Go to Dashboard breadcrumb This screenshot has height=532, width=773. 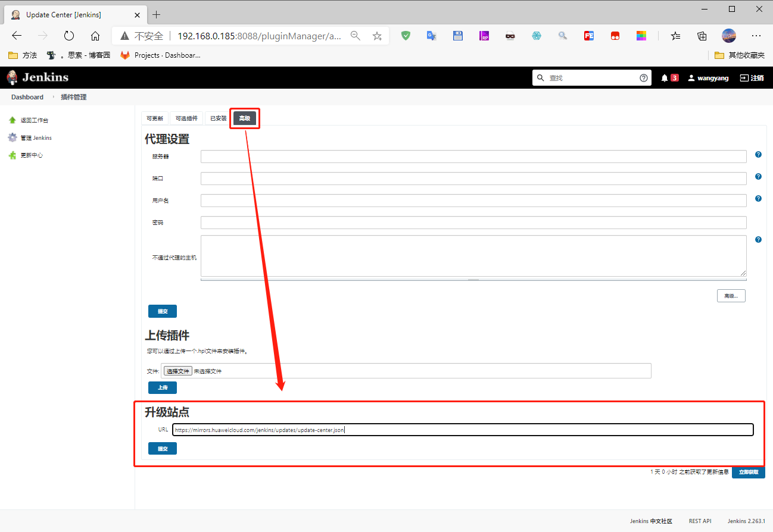click(27, 97)
